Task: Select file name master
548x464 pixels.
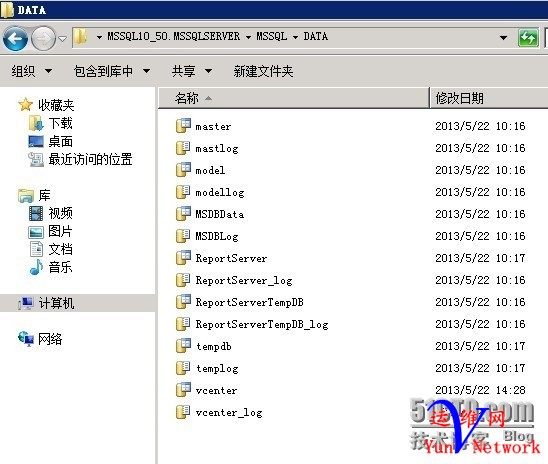Action: point(213,126)
